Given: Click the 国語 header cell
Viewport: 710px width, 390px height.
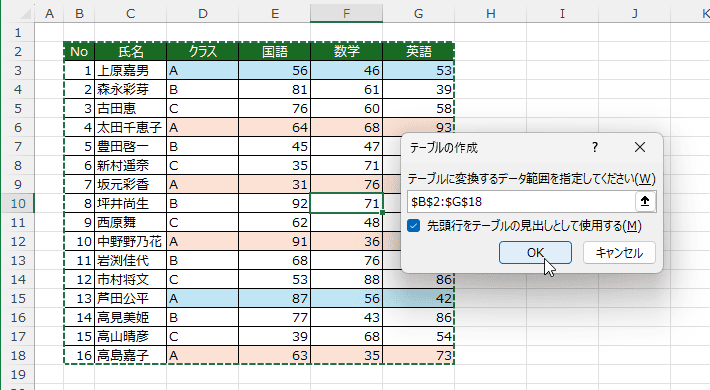Looking at the screenshot, I should point(274,51).
